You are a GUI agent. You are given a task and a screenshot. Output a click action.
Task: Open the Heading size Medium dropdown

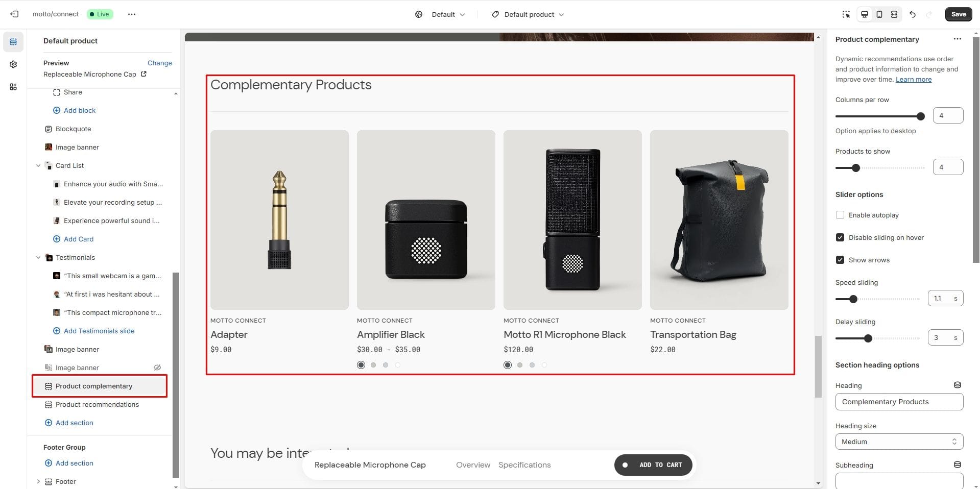coord(899,442)
